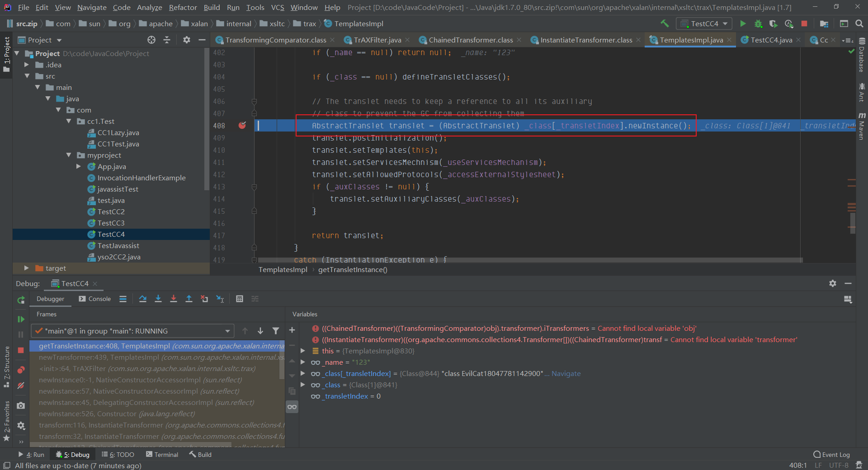
Task: Click the Navigate link beside EvilCat class
Action: pos(566,373)
